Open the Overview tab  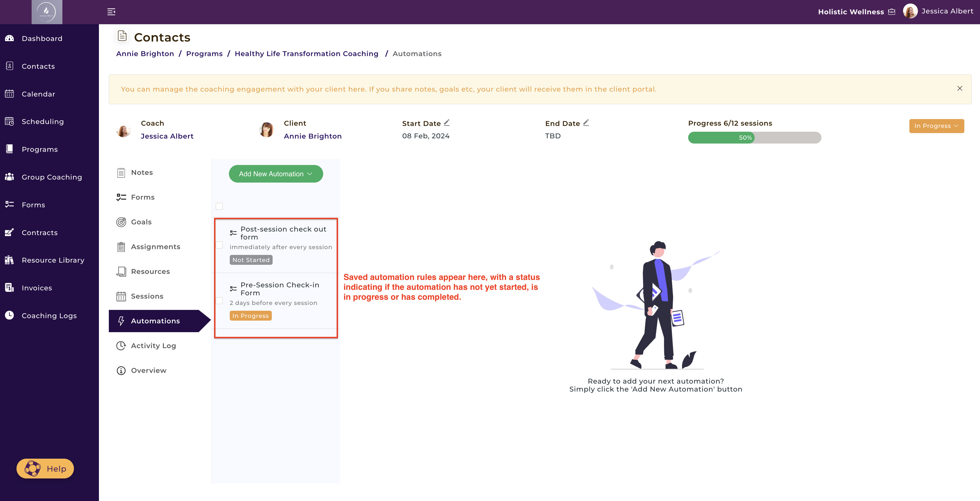tap(148, 370)
